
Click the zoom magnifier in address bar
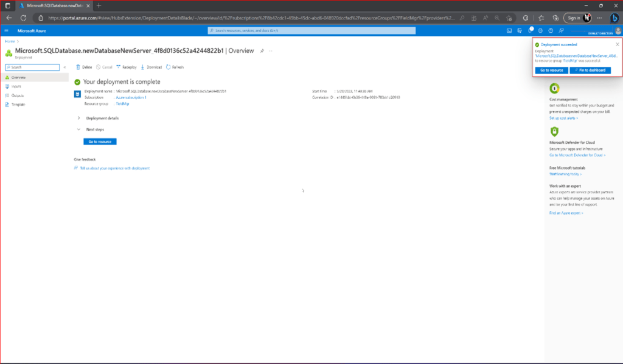click(x=497, y=18)
